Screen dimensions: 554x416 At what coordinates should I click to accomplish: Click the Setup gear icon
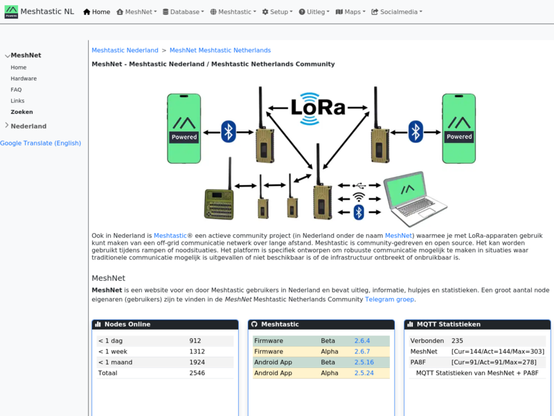(265, 12)
